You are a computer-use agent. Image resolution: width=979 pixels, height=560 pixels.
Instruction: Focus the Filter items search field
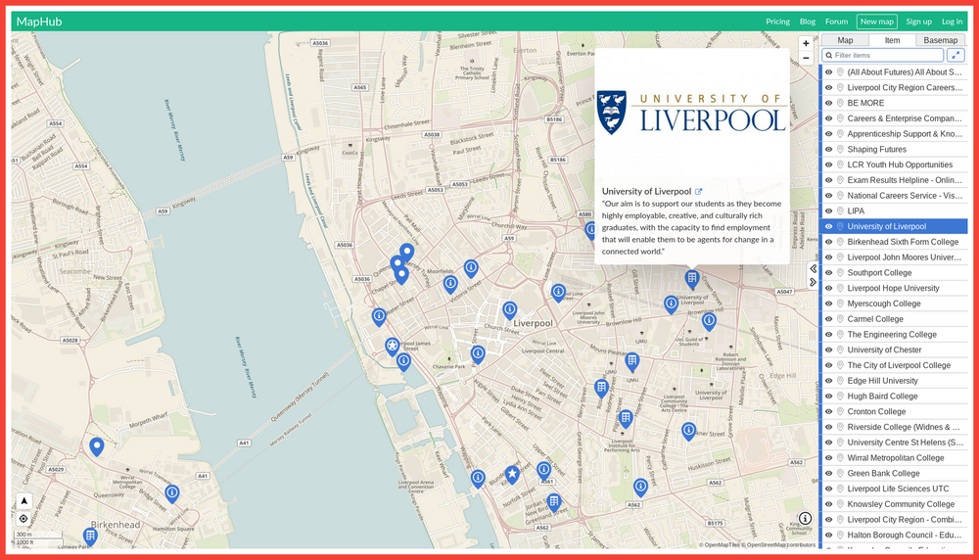(x=882, y=55)
